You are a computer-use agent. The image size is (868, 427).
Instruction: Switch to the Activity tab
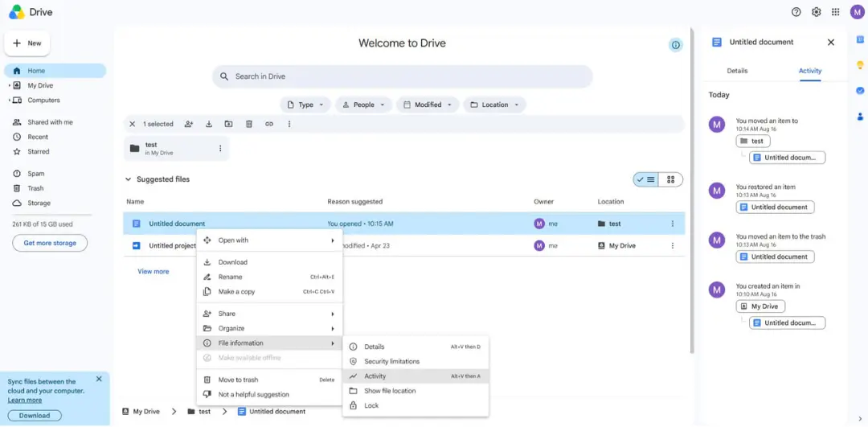coord(810,71)
